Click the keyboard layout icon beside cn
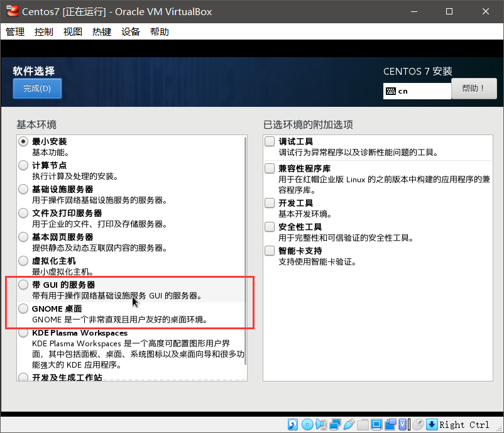The height and width of the screenshot is (433, 504). point(390,91)
